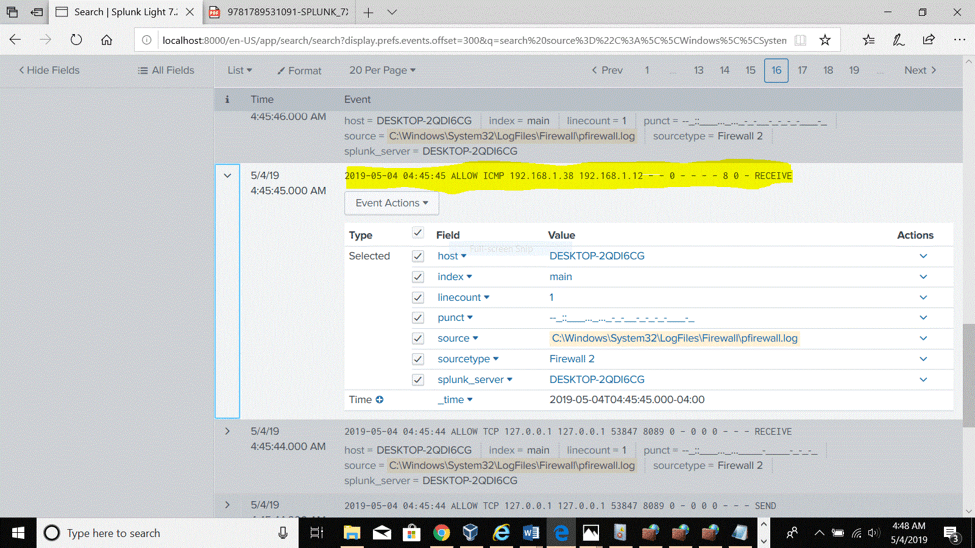The width and height of the screenshot is (975, 548).
Task: Open Action Center notifications icon
Action: pyautogui.click(x=951, y=533)
